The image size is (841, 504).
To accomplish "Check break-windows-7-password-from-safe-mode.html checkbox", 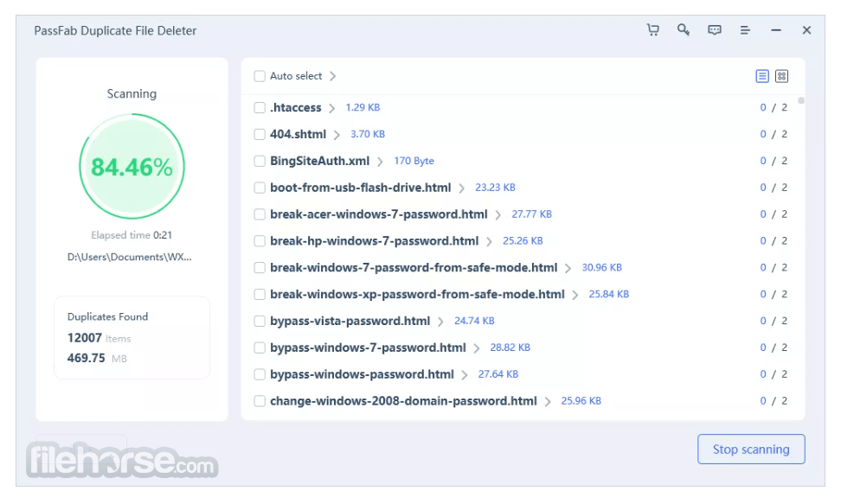I will (260, 267).
